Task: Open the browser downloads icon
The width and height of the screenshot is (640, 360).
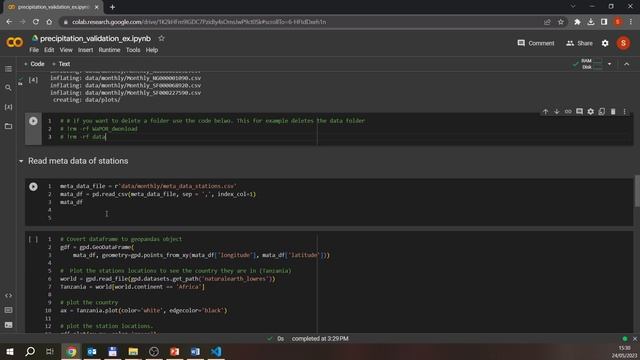Action: [591, 22]
